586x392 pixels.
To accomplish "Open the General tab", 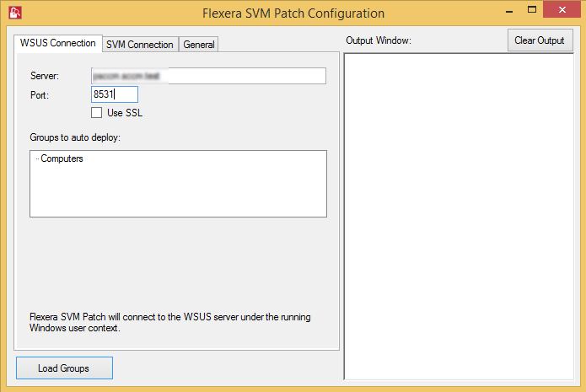I will pos(199,45).
